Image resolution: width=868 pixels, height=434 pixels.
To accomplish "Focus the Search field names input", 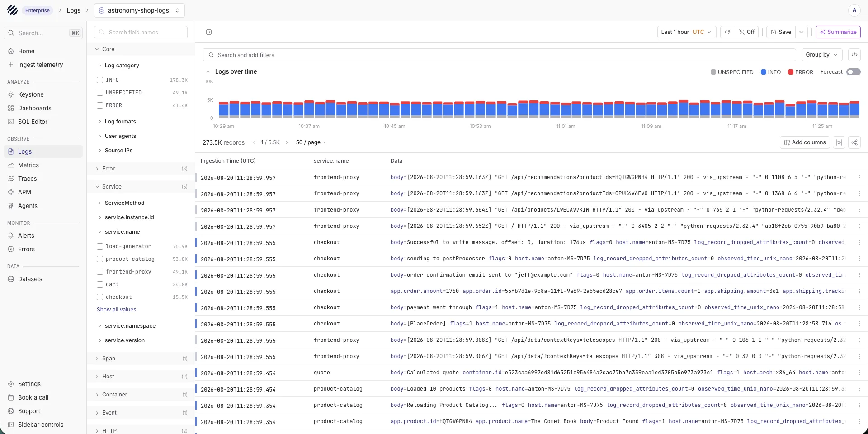I will (141, 32).
